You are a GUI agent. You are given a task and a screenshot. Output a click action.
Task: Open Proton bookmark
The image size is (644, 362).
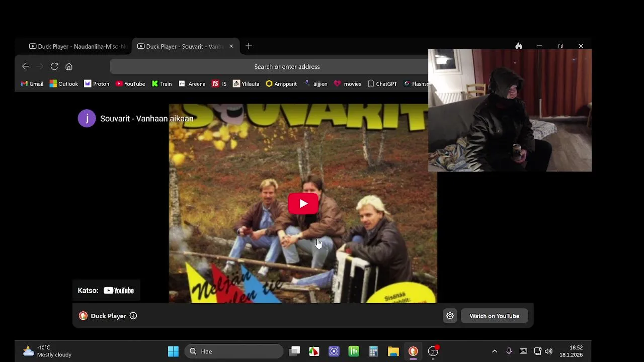click(x=97, y=84)
